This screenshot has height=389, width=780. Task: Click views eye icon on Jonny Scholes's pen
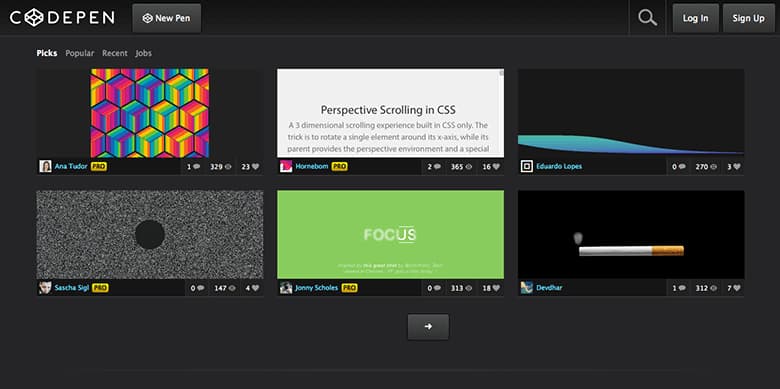[x=469, y=289]
